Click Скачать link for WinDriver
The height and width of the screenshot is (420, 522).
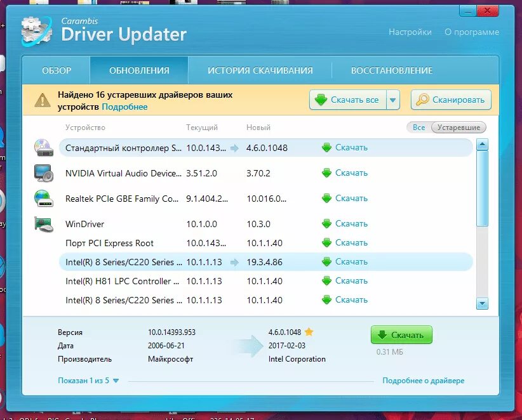[351, 224]
